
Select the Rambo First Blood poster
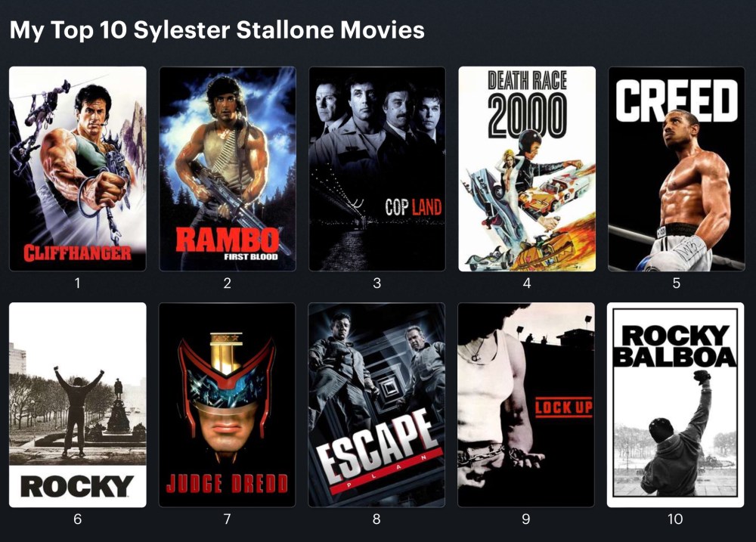(228, 169)
